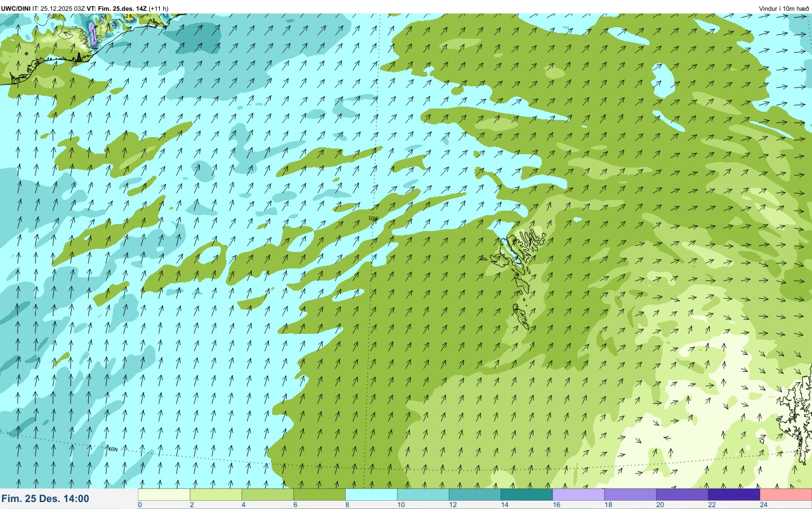Click the pink 24+ legend swatch
Screen dimensions: 812x509
786,494
